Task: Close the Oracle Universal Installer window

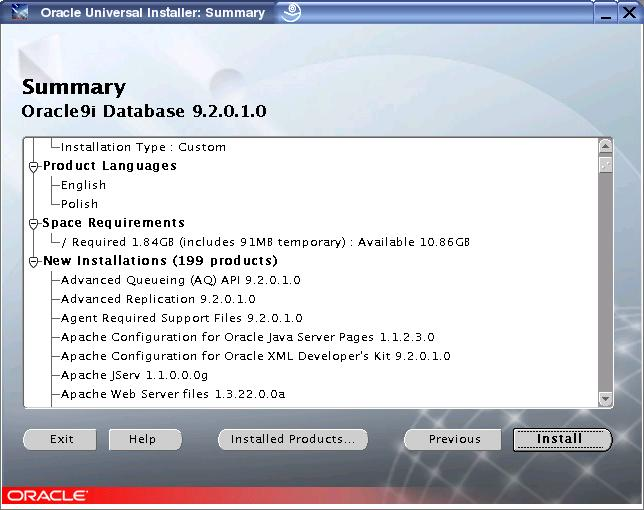Action: [629, 13]
